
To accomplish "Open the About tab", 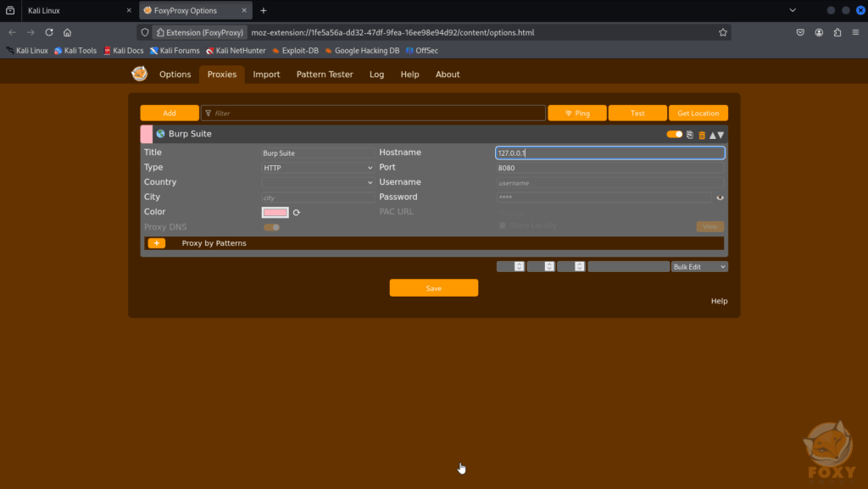I will coord(448,74).
